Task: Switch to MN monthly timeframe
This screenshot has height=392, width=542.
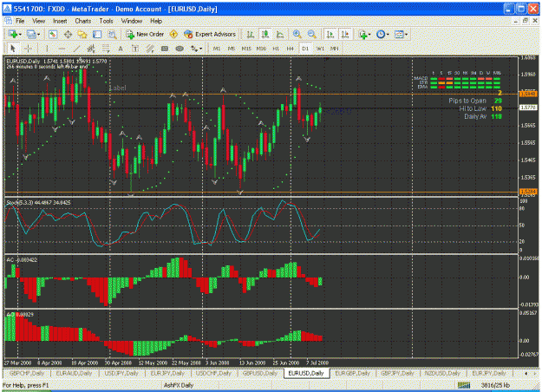Action: tap(334, 49)
